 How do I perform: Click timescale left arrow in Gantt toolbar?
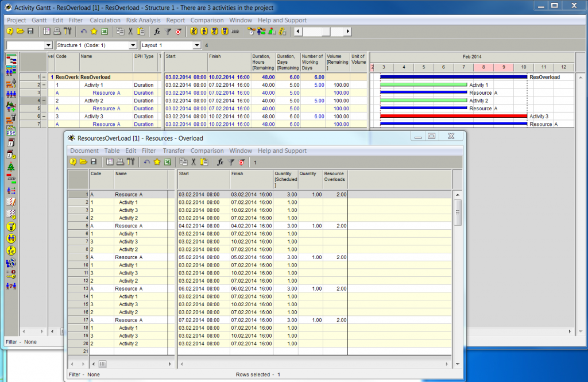click(298, 32)
